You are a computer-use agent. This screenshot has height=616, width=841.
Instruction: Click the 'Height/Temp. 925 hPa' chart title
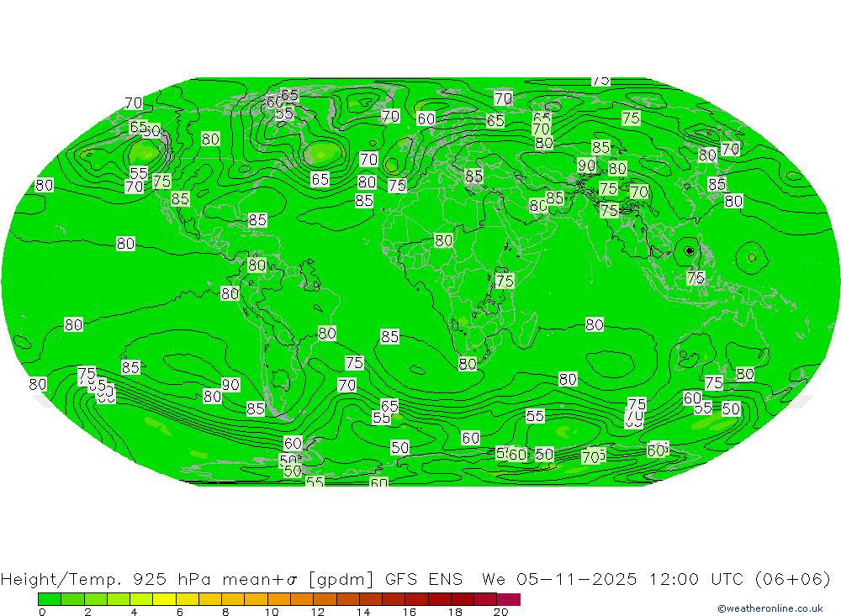107,580
